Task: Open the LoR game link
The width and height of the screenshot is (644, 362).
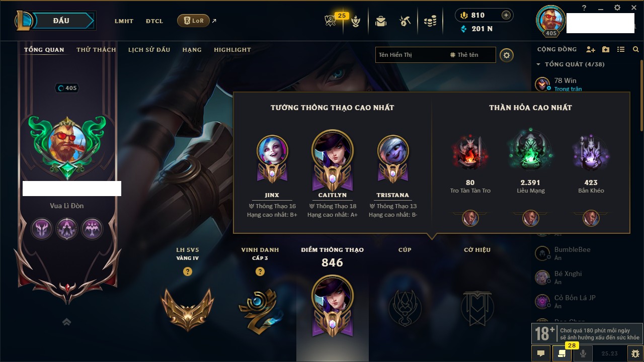Action: [x=193, y=21]
